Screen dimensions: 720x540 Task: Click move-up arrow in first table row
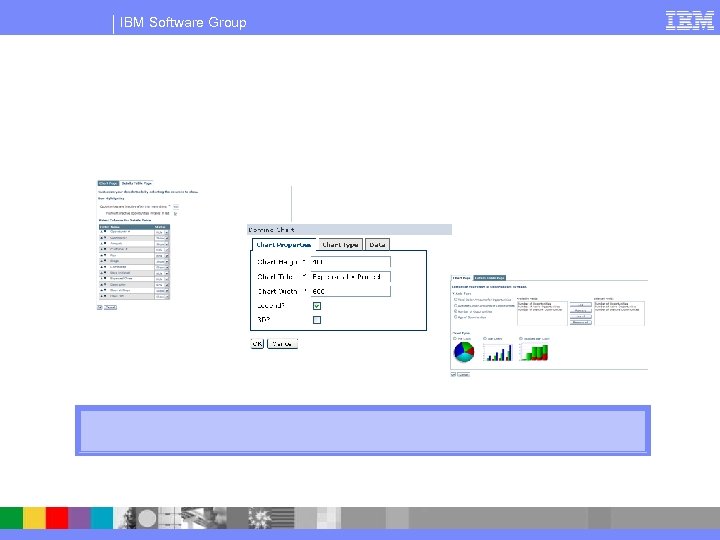tap(101, 231)
